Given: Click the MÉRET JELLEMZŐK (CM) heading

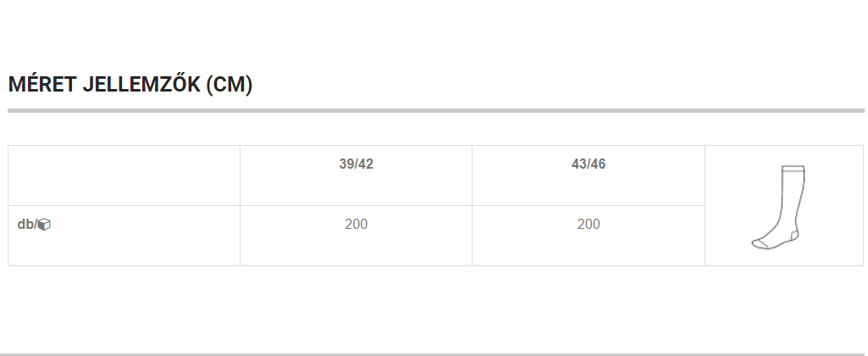Looking at the screenshot, I should [130, 85].
